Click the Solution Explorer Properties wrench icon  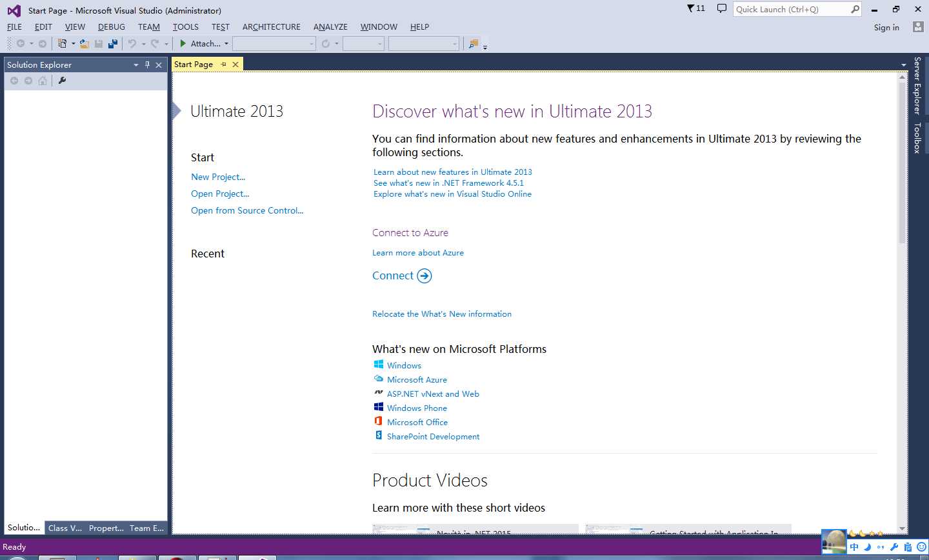(x=62, y=81)
